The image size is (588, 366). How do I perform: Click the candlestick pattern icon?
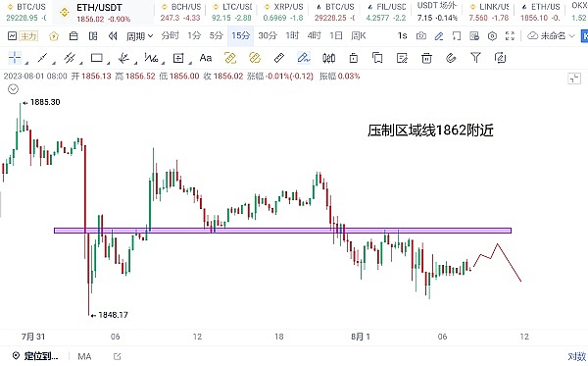[328, 58]
